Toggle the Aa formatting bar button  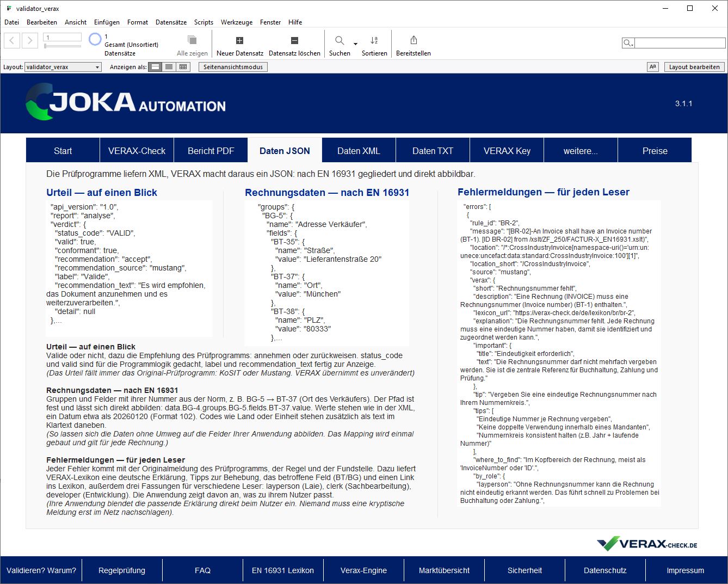click(653, 67)
